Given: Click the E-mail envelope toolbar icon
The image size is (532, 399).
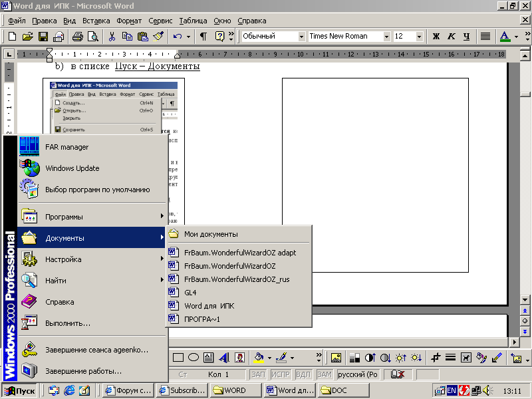Looking at the screenshot, I should click(x=59, y=37).
